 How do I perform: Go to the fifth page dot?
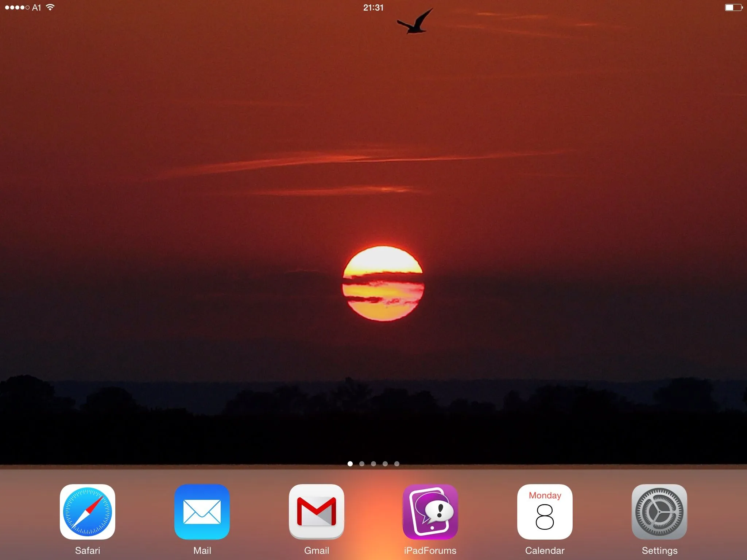[x=397, y=464]
